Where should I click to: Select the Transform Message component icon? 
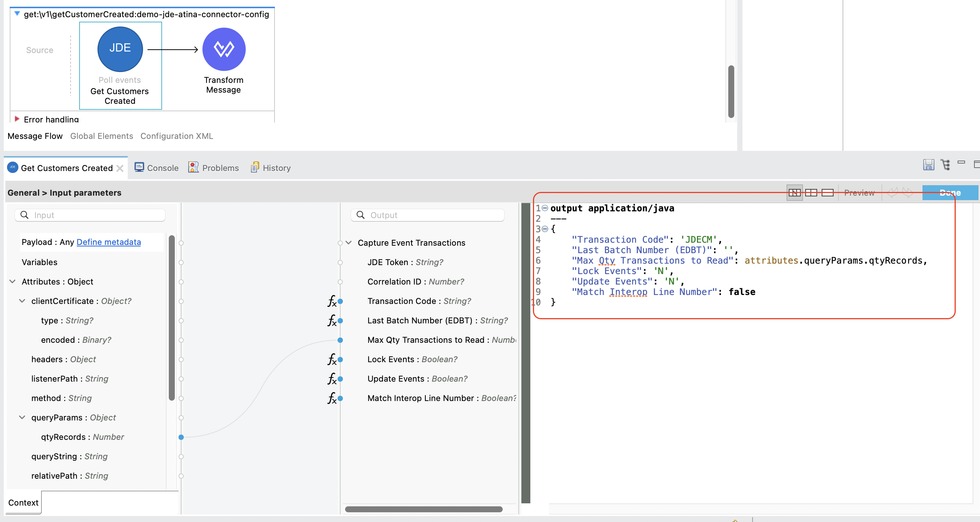pos(224,49)
